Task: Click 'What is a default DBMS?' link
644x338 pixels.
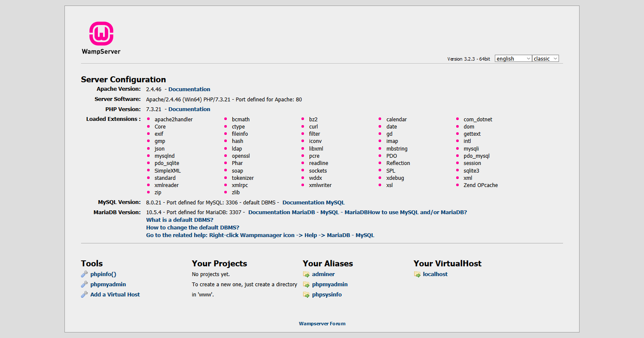Action: click(x=180, y=220)
